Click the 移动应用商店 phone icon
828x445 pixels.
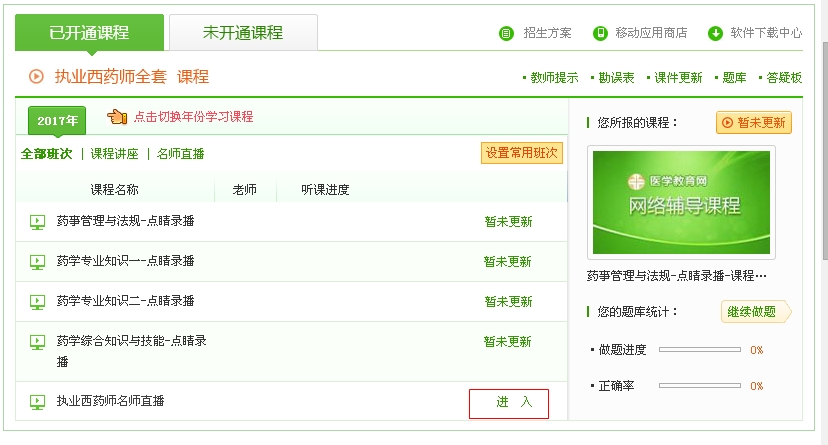(x=601, y=33)
